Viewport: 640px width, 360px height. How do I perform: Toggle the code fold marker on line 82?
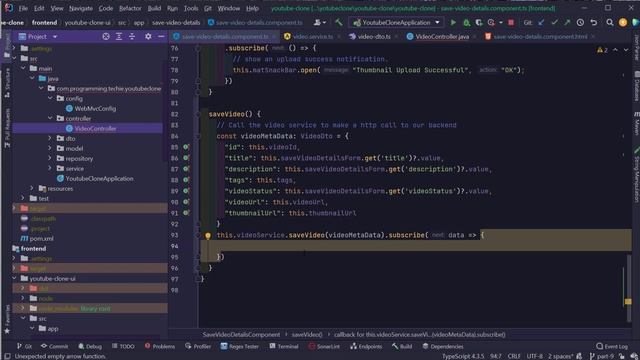[x=198, y=114]
